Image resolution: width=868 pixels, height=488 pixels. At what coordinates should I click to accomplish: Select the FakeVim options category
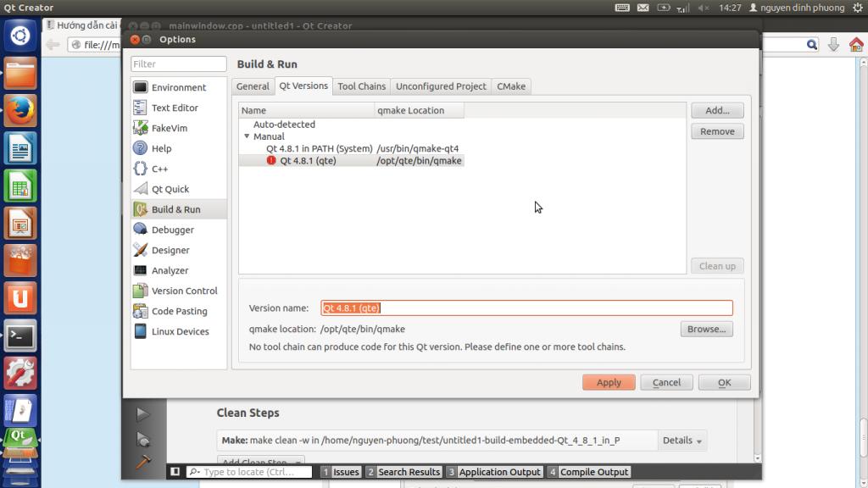point(178,128)
